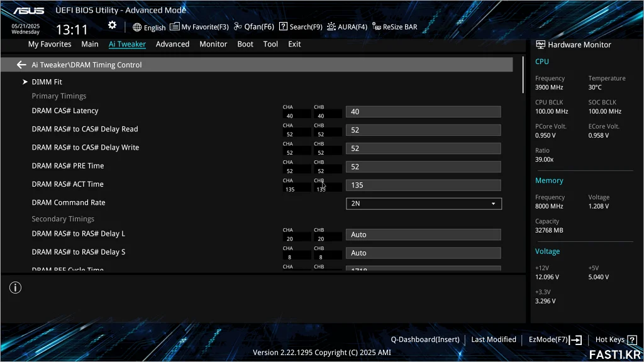Click the Secondary Timings heading
The height and width of the screenshot is (362, 644).
pyautogui.click(x=63, y=219)
